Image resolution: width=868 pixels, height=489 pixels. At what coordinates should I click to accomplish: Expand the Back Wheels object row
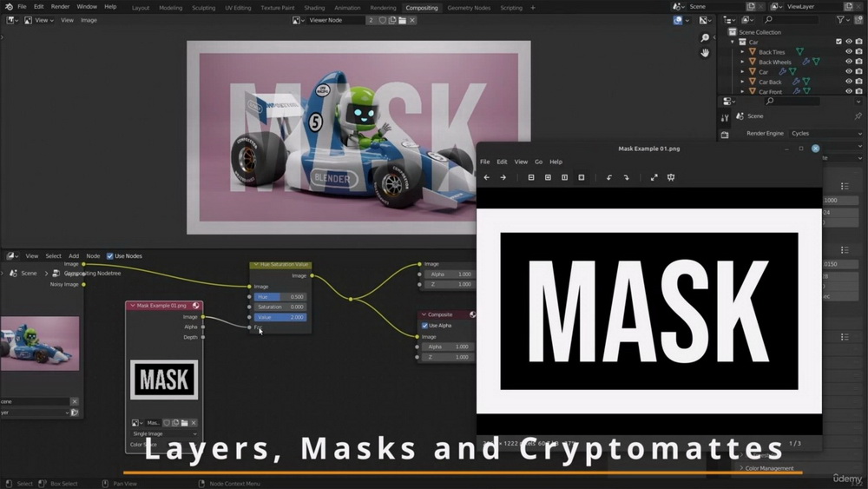point(742,62)
